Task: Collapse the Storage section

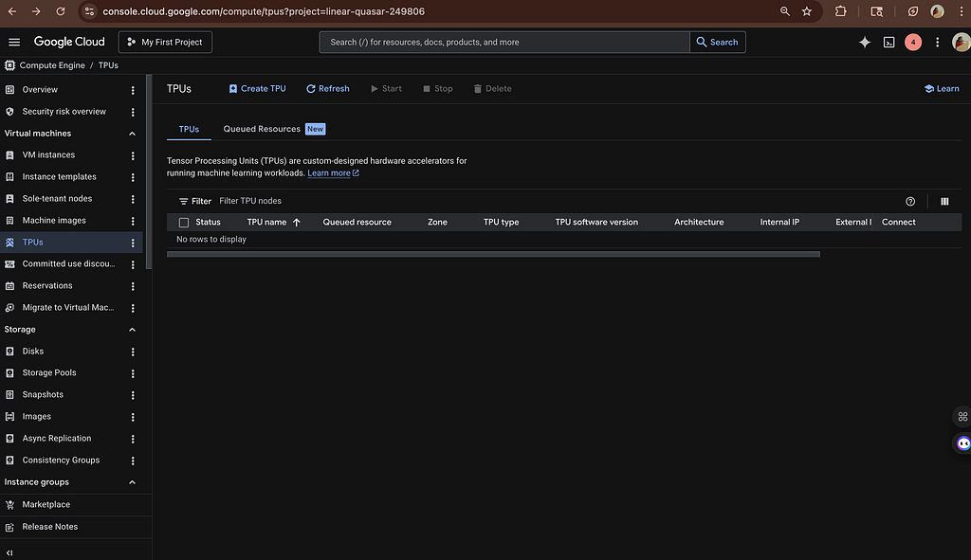Action: [x=132, y=330]
